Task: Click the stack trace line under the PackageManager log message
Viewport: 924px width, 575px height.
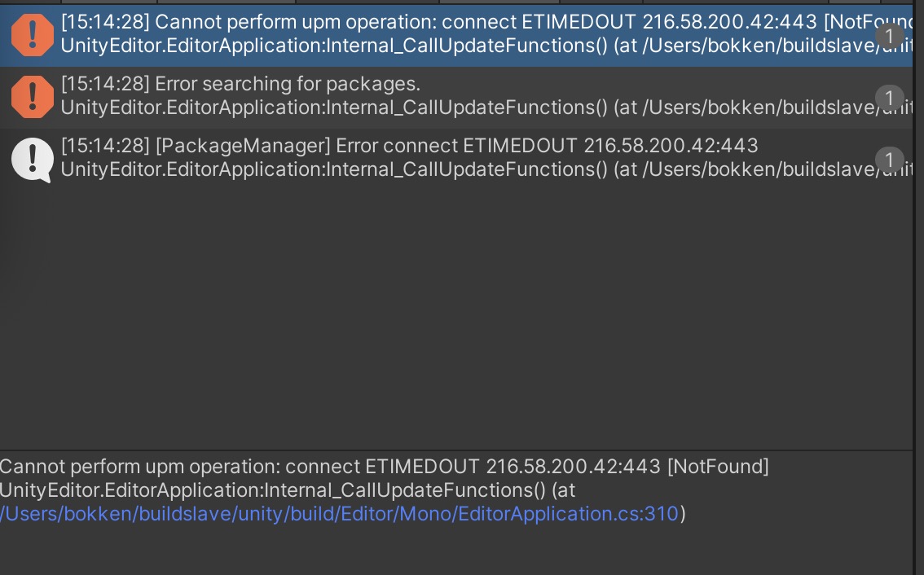Action: tap(486, 169)
